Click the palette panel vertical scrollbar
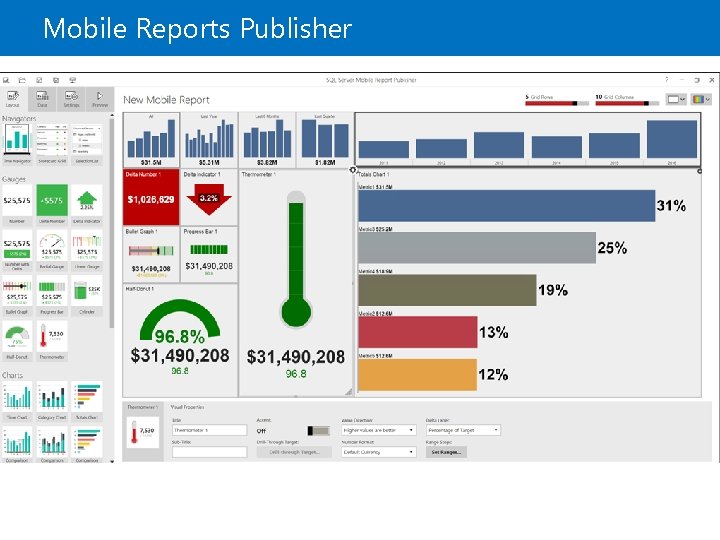The width and height of the screenshot is (720, 540). [112, 224]
